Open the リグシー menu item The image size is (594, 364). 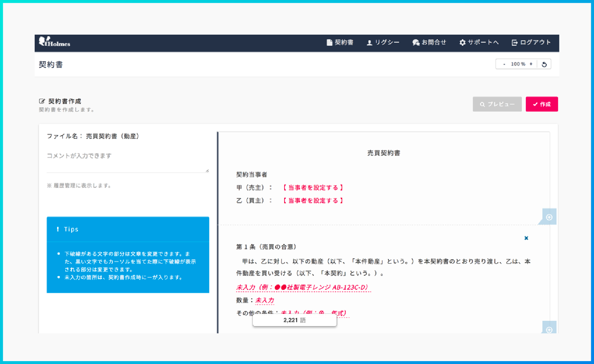pyautogui.click(x=383, y=43)
